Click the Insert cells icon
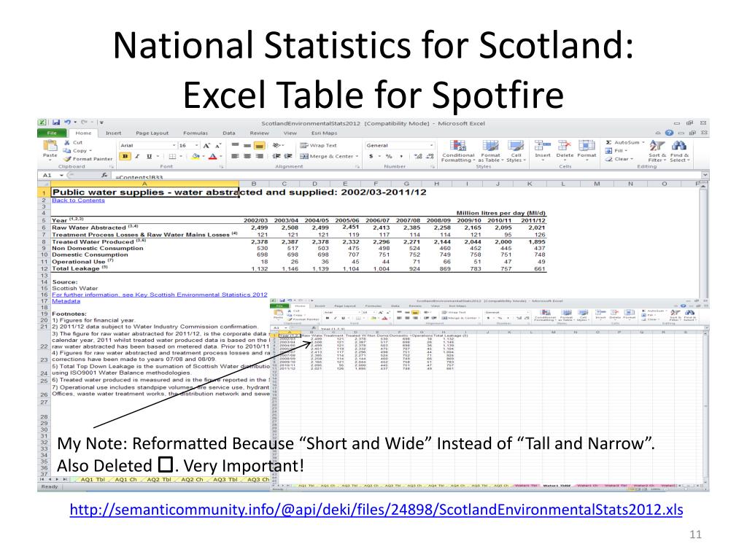This screenshot has width=747, height=560. click(x=542, y=146)
